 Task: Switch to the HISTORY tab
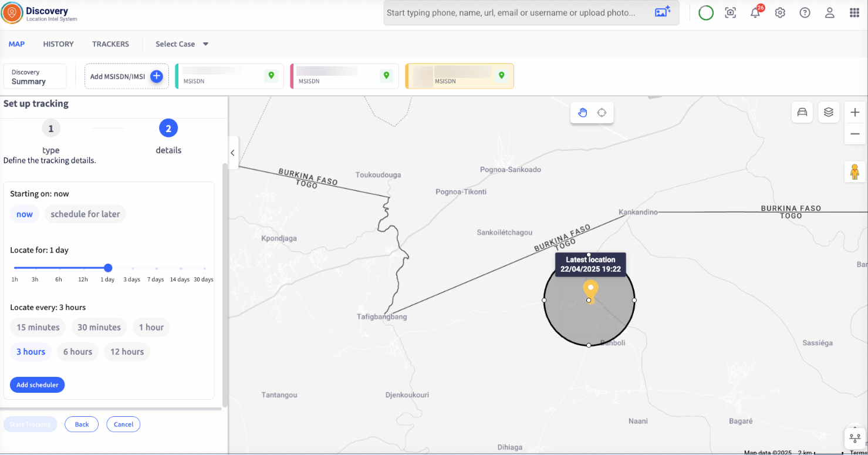pos(58,44)
